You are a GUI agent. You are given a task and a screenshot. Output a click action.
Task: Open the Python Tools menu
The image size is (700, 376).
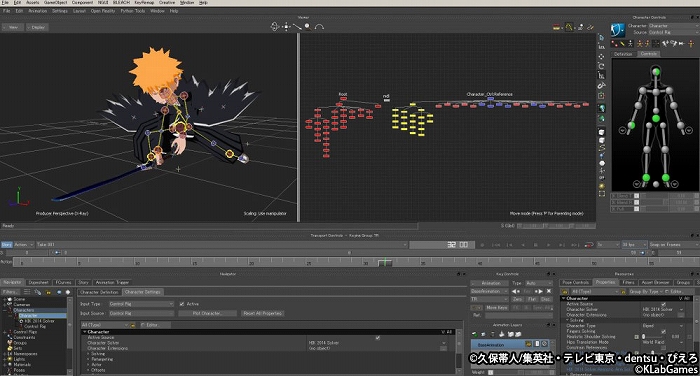pyautogui.click(x=133, y=11)
